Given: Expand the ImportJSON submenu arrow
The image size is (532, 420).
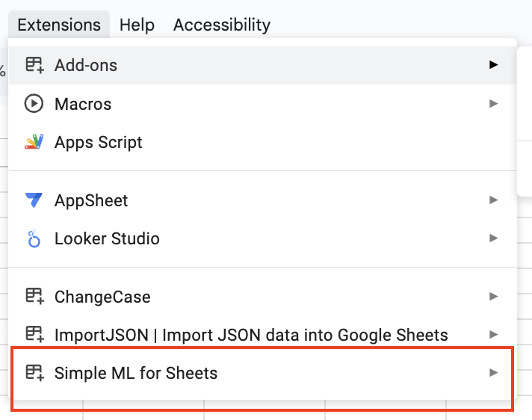Looking at the screenshot, I should pyautogui.click(x=493, y=334).
